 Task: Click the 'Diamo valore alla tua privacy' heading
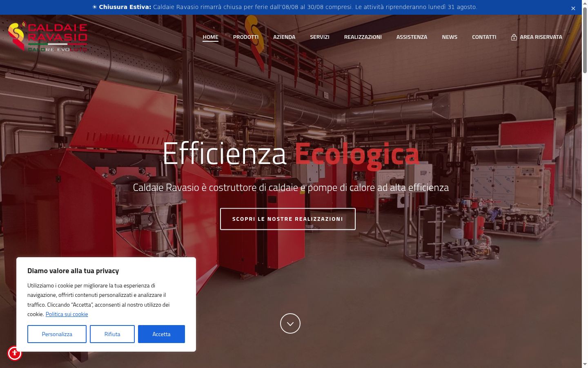coord(73,271)
